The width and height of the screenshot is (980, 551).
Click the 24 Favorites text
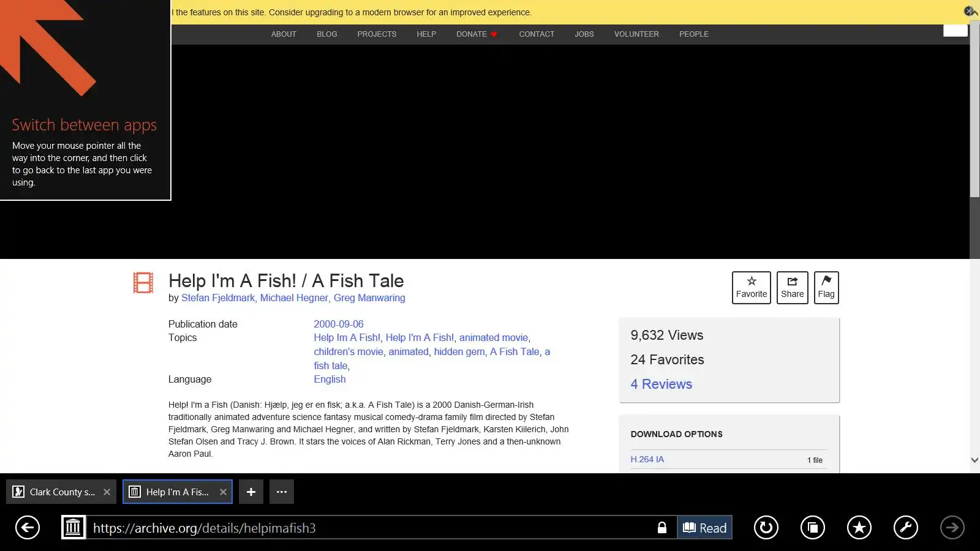tap(668, 359)
